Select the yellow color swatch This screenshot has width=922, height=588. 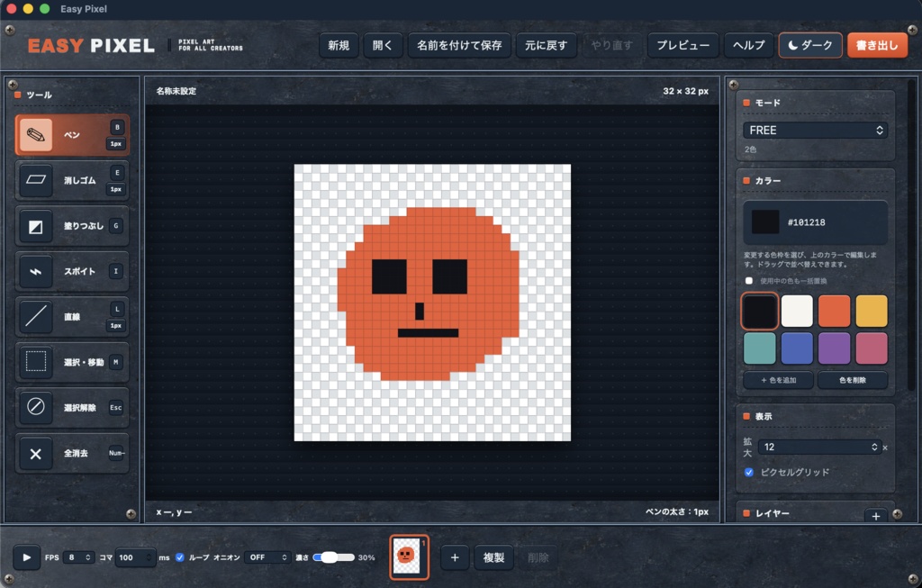point(872,311)
